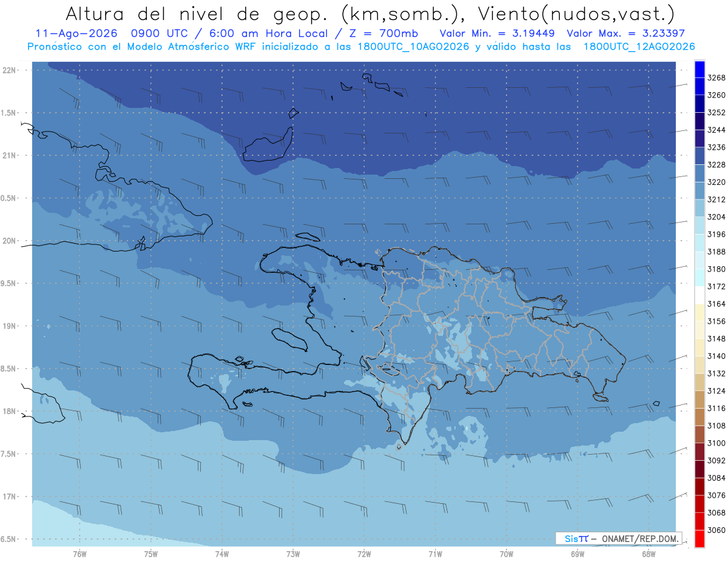Click the '3252' legend value
Image resolution: width=728 pixels, height=562 pixels.
[x=716, y=113]
